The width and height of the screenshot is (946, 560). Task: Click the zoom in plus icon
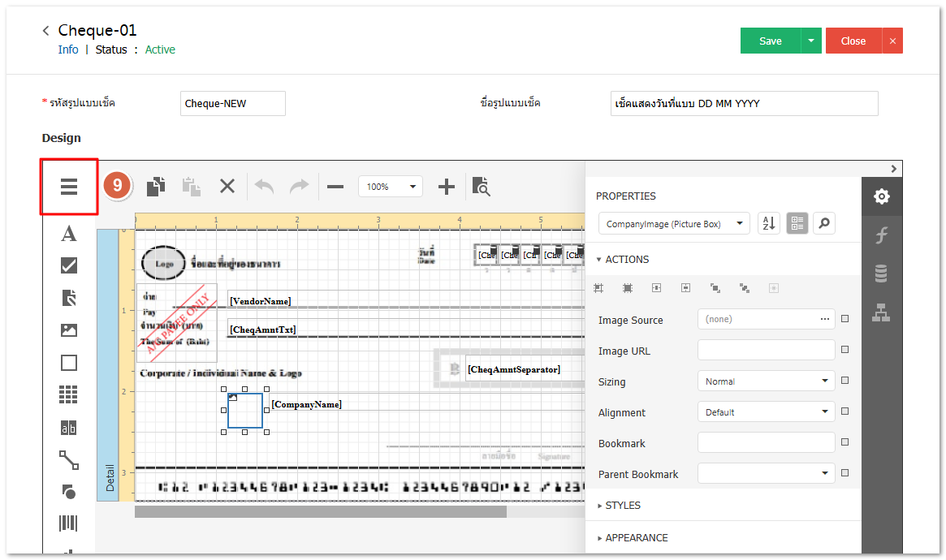coord(446,187)
